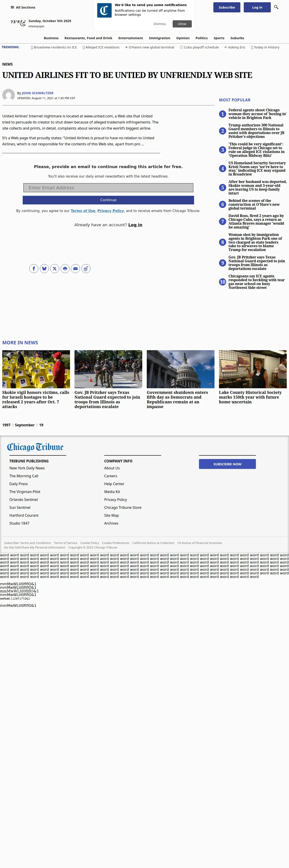Viewport: 289px width, 868px height.
Task: Open Restaurants, Food and Drink section
Action: 88,38
